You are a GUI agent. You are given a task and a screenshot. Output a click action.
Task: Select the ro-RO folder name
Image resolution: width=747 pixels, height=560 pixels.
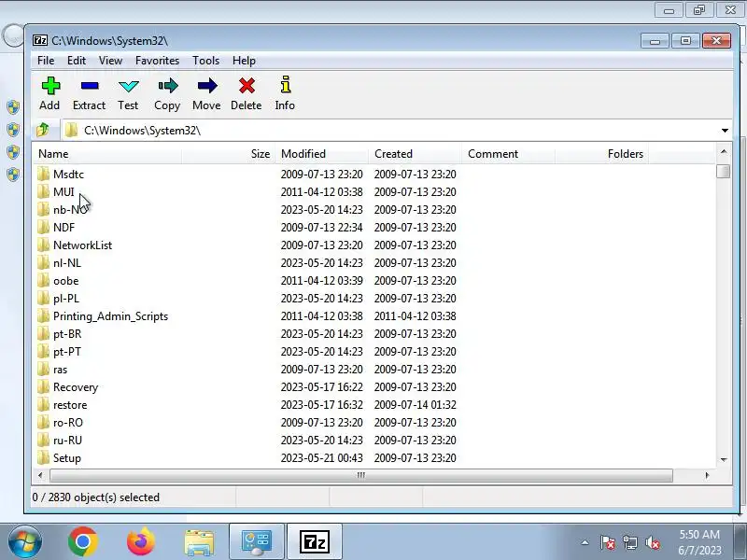68,423
